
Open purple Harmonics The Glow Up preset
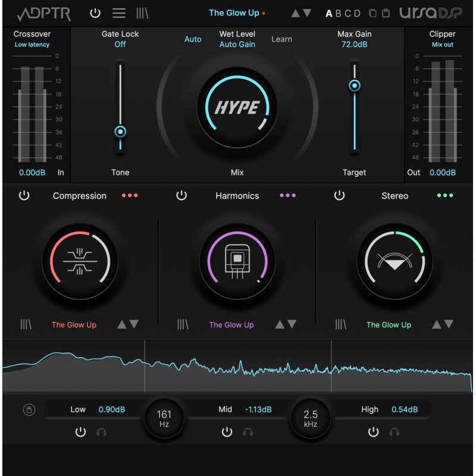coord(231,325)
